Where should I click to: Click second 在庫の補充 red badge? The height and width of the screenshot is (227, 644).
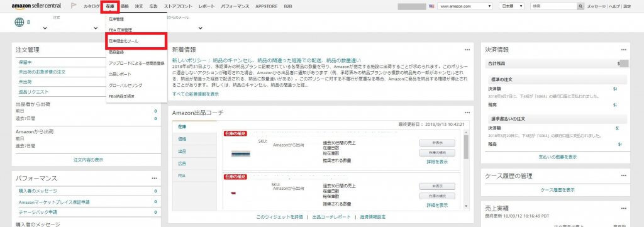[x=235, y=177]
